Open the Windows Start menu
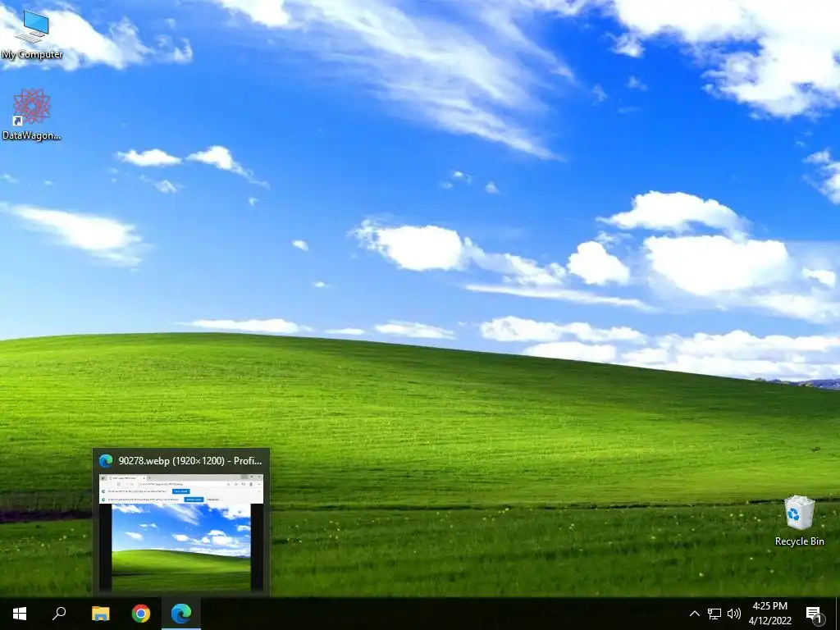 [x=20, y=614]
